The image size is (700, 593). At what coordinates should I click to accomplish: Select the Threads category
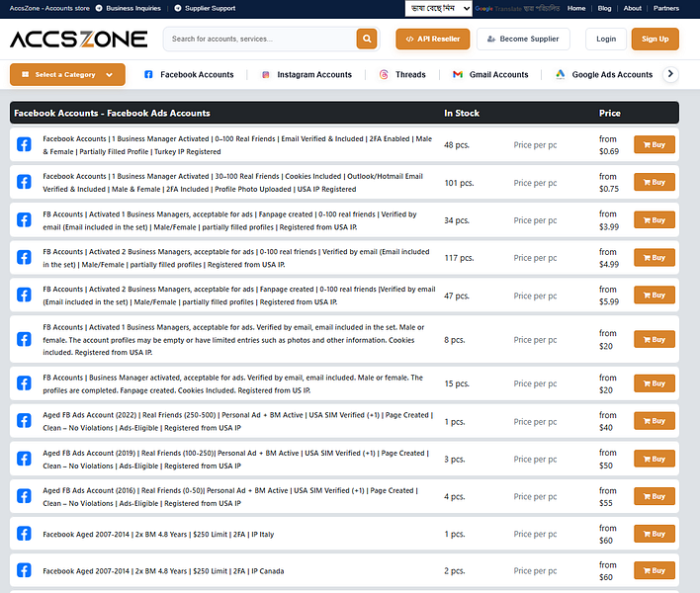coord(410,74)
